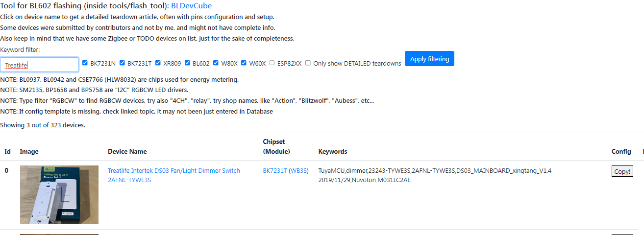Toggle the W60X chipset checkbox

tap(244, 63)
